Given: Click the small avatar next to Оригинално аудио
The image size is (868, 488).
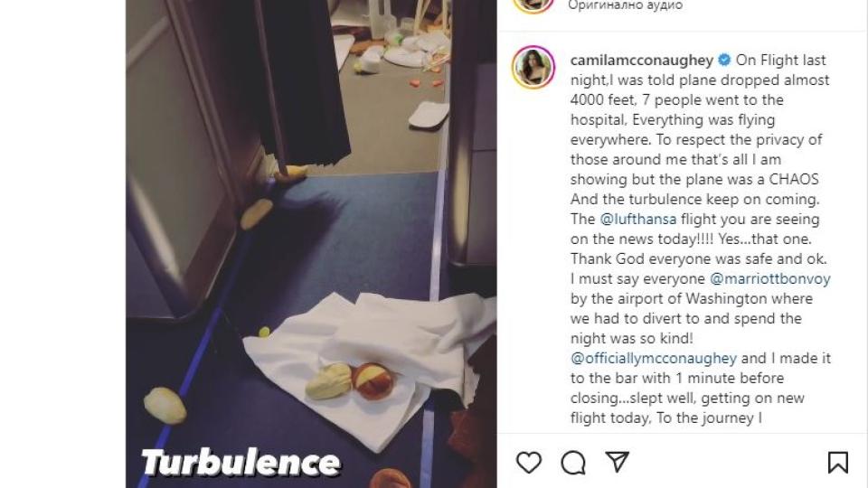Looking at the screenshot, I should point(533,5).
